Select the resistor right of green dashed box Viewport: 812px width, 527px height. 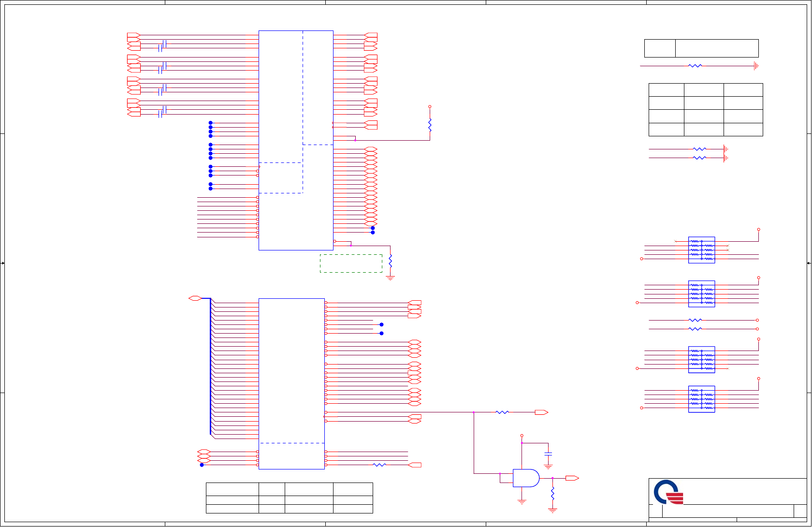coord(391,261)
